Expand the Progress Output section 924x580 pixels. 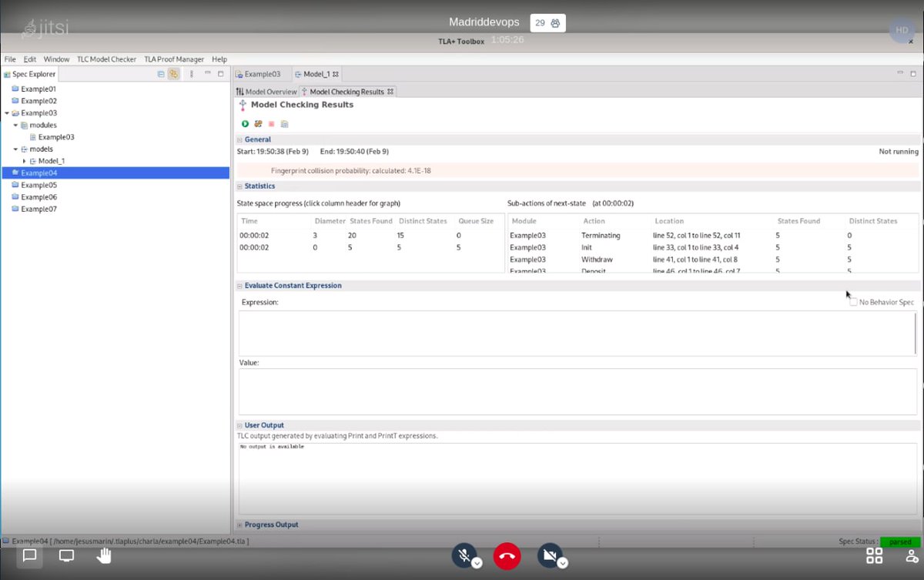click(x=239, y=525)
